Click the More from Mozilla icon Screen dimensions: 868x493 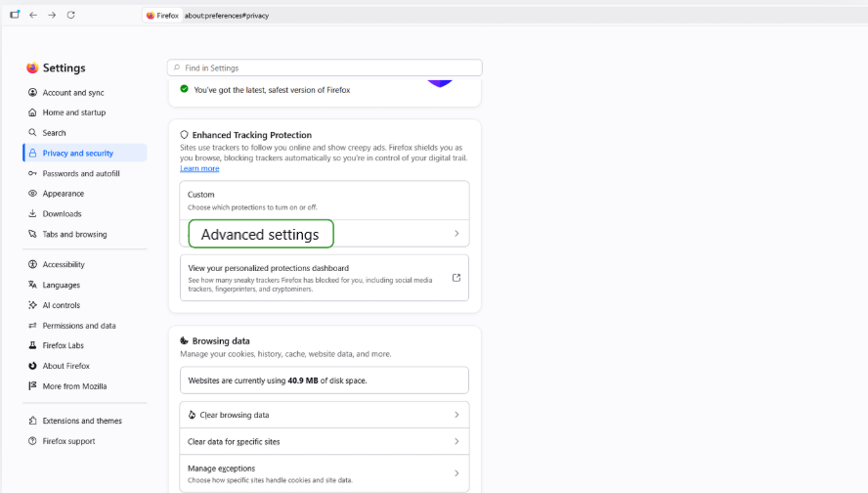click(32, 385)
